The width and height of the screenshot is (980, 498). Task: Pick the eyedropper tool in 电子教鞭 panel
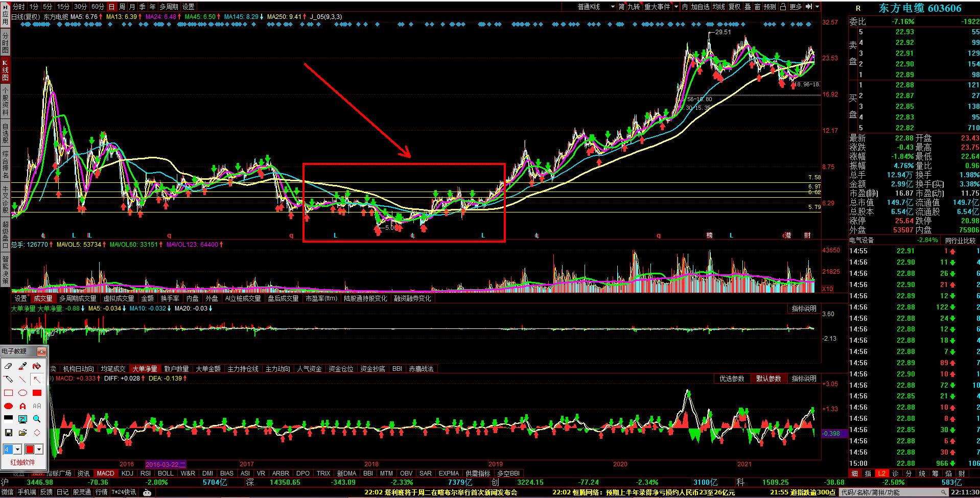coord(22,366)
